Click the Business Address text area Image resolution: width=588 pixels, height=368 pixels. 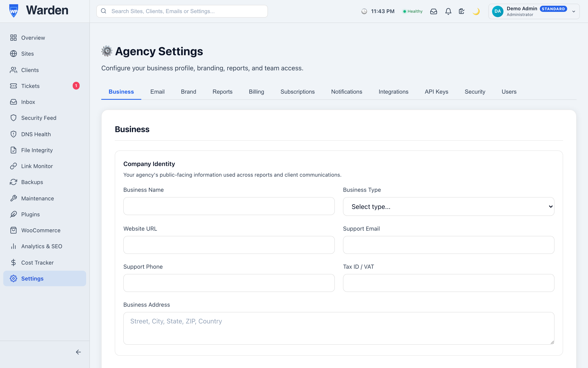point(339,328)
